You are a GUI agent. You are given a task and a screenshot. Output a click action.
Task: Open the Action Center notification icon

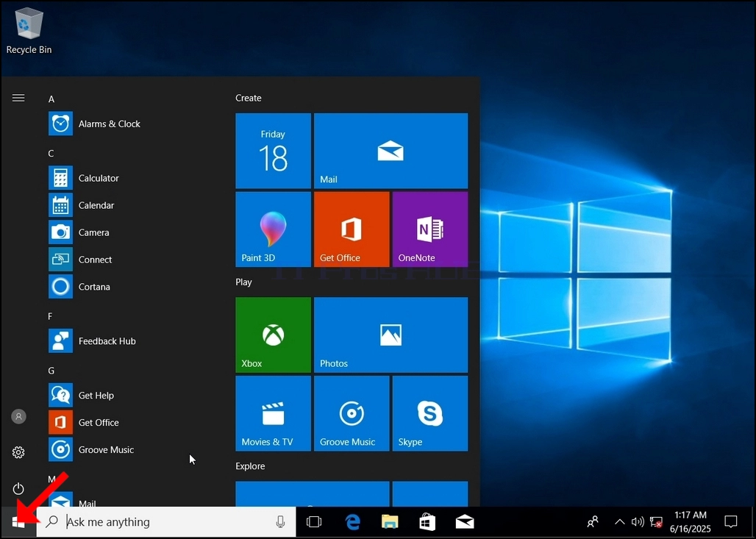(731, 522)
